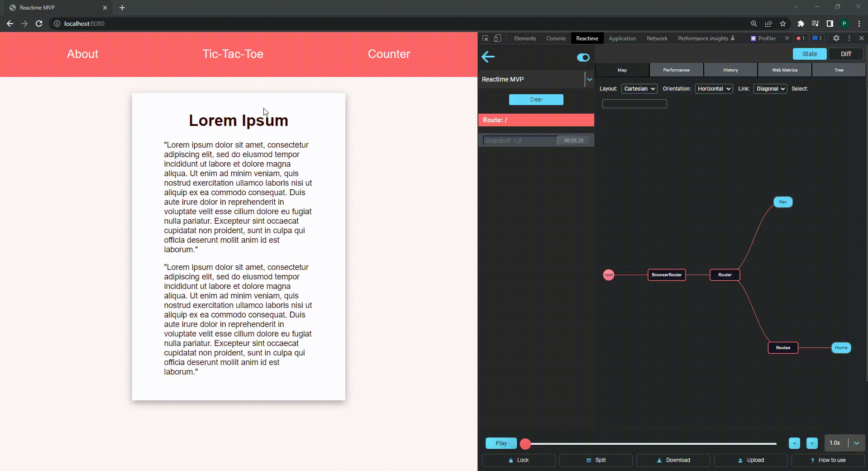Show more DevTools tabs chevron
The width and height of the screenshot is (868, 471).
[787, 38]
